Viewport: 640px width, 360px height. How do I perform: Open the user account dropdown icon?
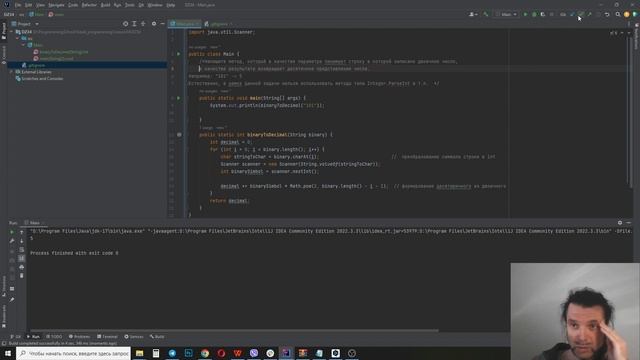[x=473, y=14]
